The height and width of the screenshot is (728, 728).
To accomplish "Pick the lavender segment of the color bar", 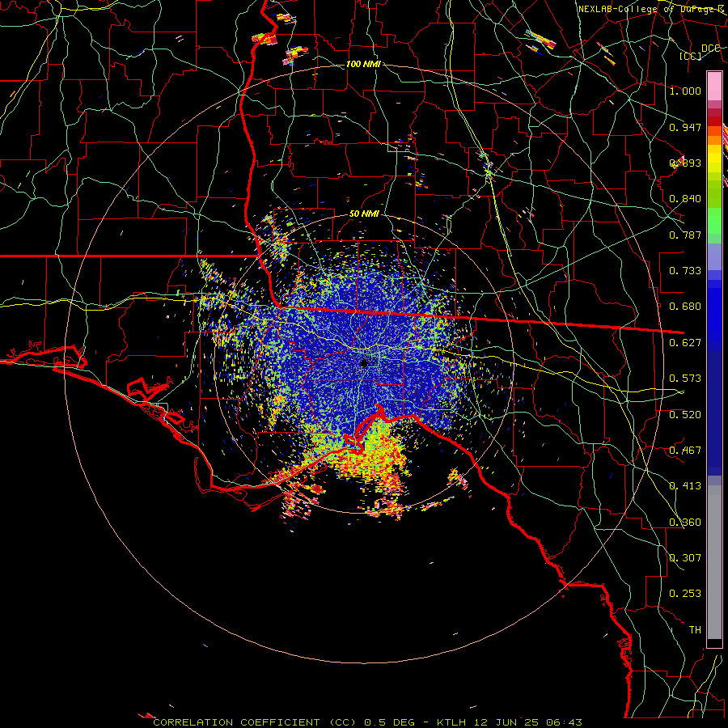I will (714, 256).
